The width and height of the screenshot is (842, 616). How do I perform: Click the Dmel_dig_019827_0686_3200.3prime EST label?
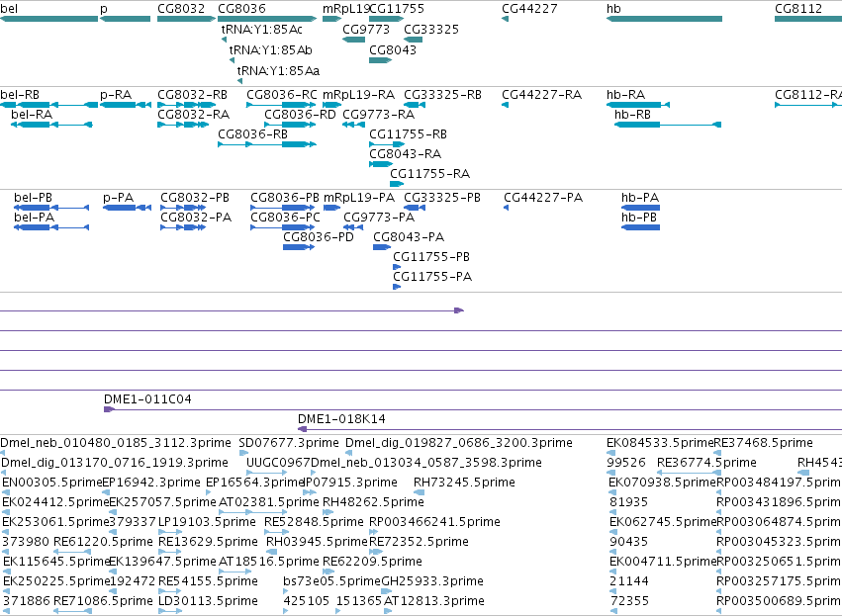point(459,443)
